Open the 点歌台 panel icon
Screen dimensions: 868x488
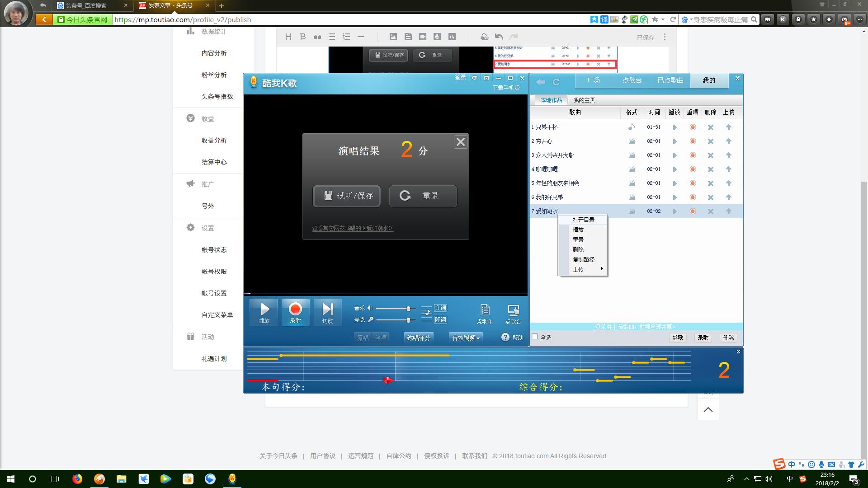coord(514,313)
